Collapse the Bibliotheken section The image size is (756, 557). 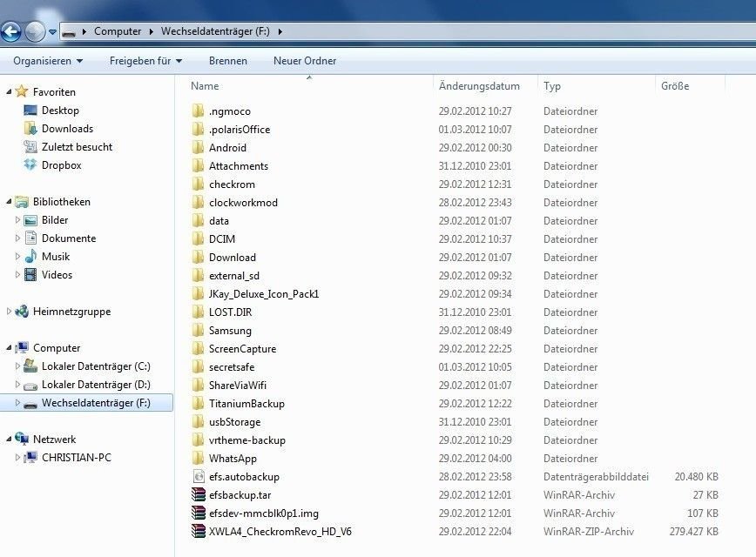(x=9, y=201)
